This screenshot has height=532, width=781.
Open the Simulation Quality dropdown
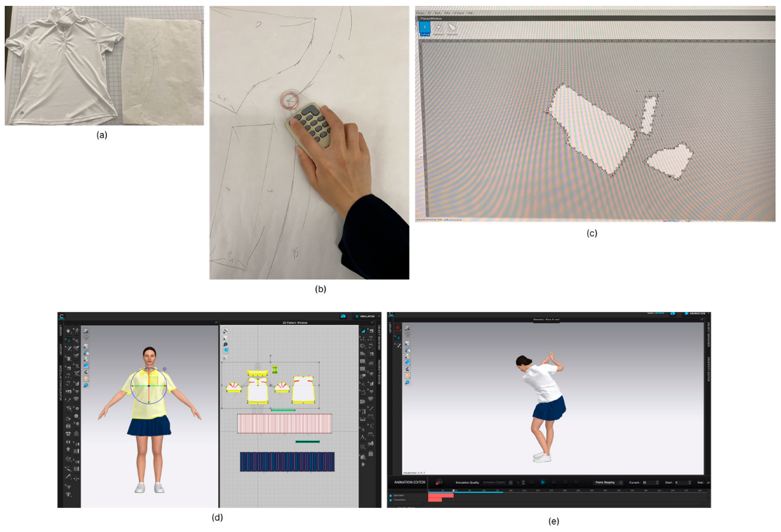(498, 483)
